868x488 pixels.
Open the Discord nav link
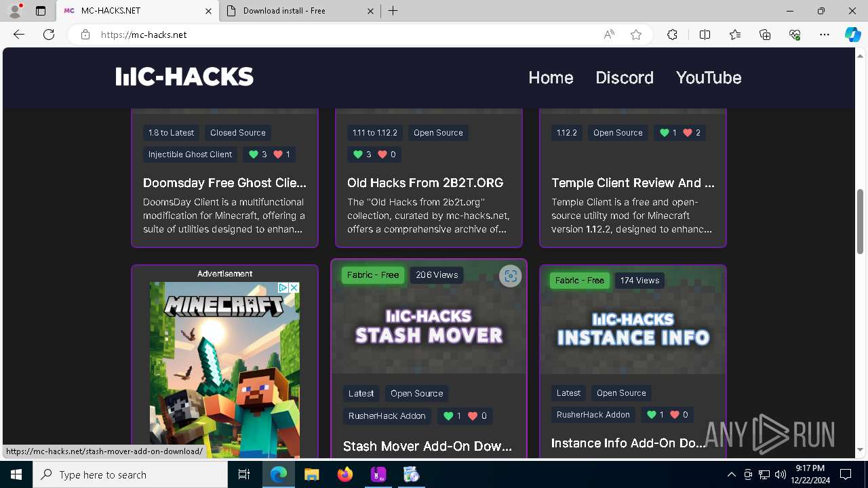click(x=625, y=77)
